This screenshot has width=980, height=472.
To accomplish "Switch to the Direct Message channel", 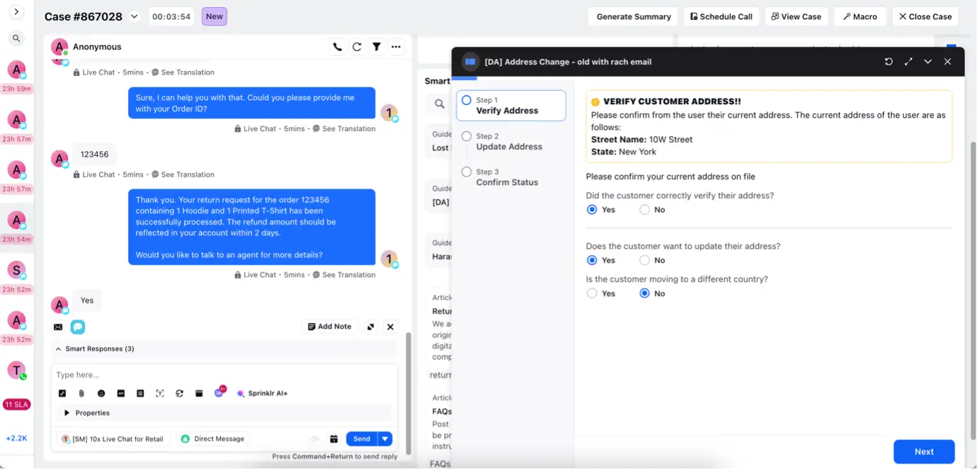I will coord(212,439).
